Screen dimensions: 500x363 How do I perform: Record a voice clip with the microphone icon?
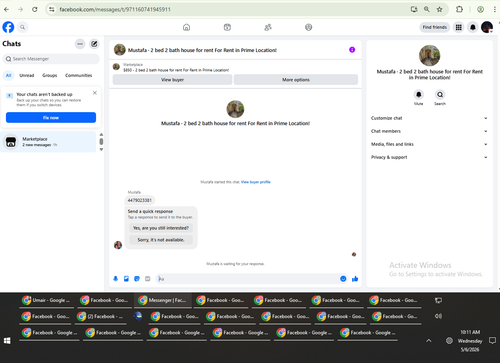pyautogui.click(x=116, y=279)
